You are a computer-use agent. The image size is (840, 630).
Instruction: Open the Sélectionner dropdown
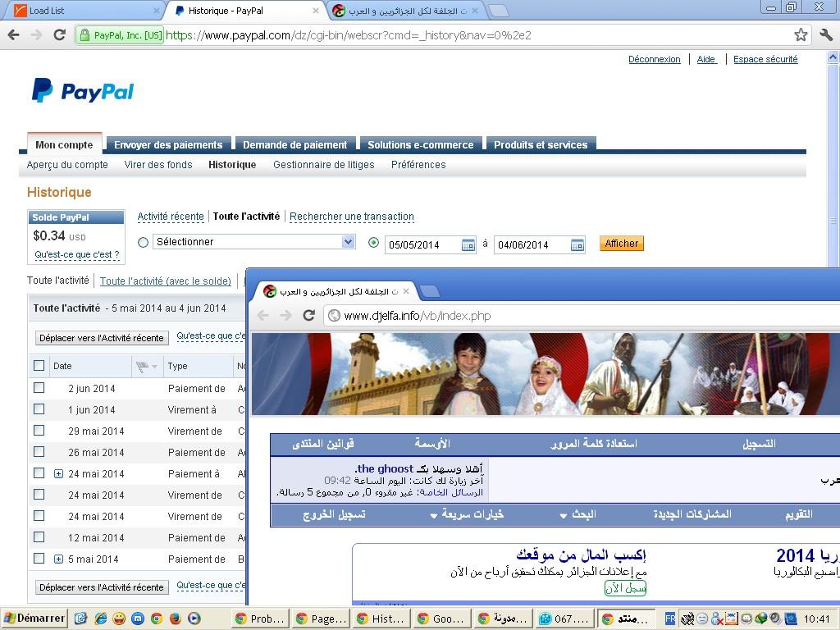pyautogui.click(x=254, y=242)
